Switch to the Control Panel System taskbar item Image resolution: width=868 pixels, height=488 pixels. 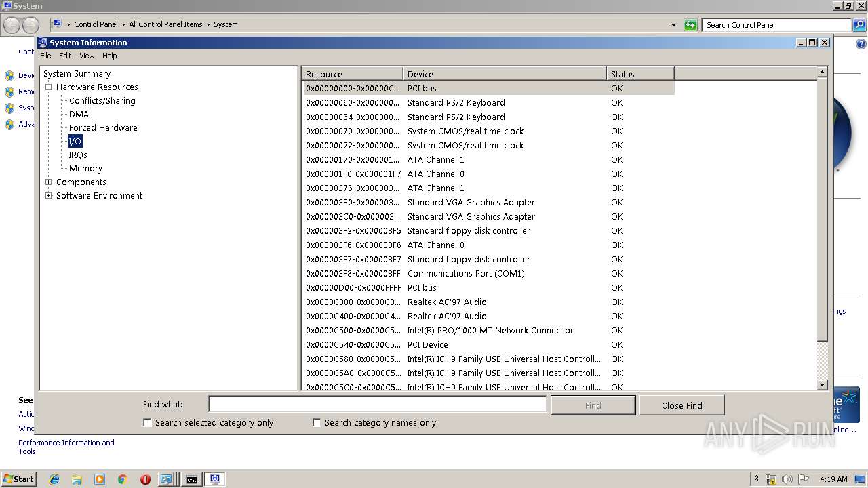pyautogui.click(x=167, y=479)
